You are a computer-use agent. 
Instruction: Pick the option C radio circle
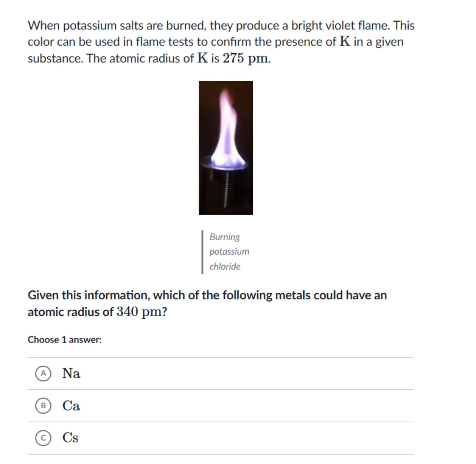(43, 438)
